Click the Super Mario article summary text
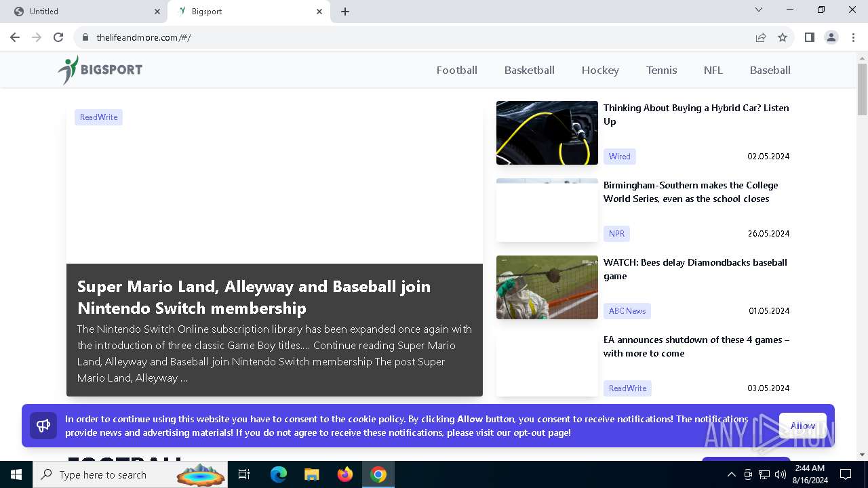 tap(275, 354)
